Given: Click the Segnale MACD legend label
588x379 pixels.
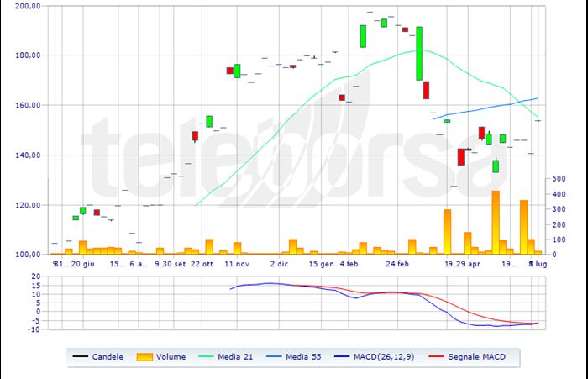Looking at the screenshot, I should point(476,357).
